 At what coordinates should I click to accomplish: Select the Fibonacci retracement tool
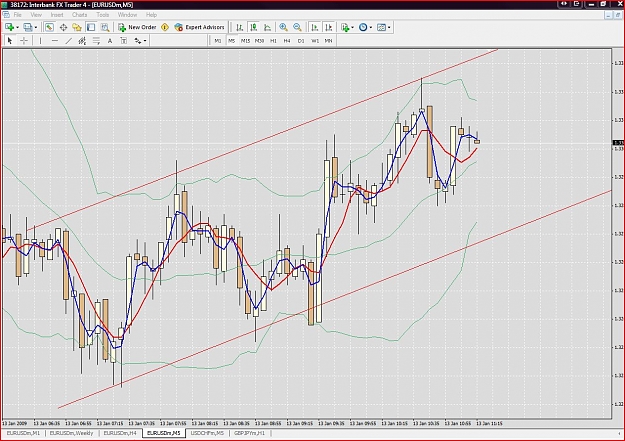coord(96,41)
